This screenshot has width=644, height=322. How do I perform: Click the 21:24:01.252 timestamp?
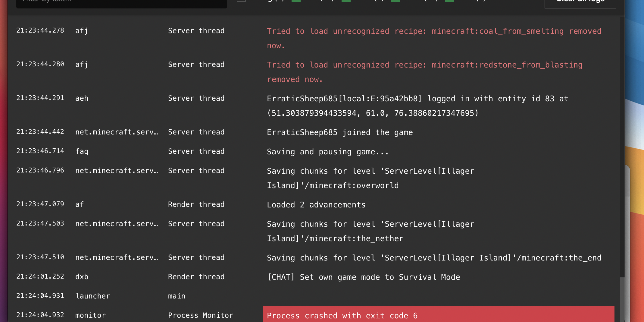(40, 276)
